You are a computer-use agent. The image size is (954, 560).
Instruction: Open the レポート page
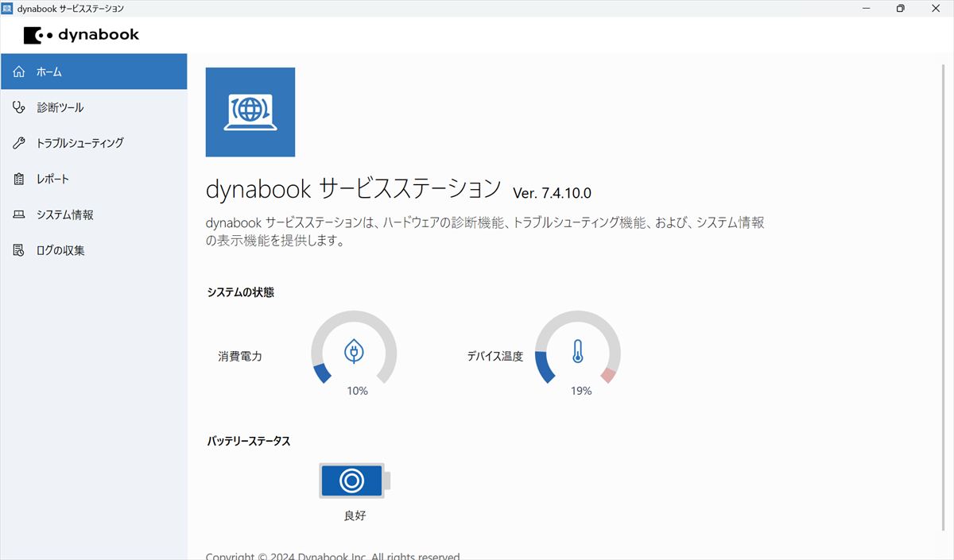coord(94,179)
